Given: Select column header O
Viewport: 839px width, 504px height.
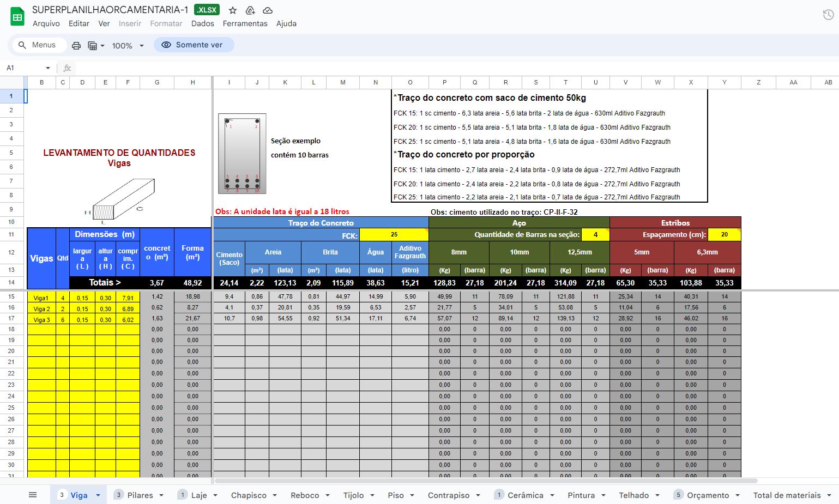Looking at the screenshot, I should click(x=410, y=82).
